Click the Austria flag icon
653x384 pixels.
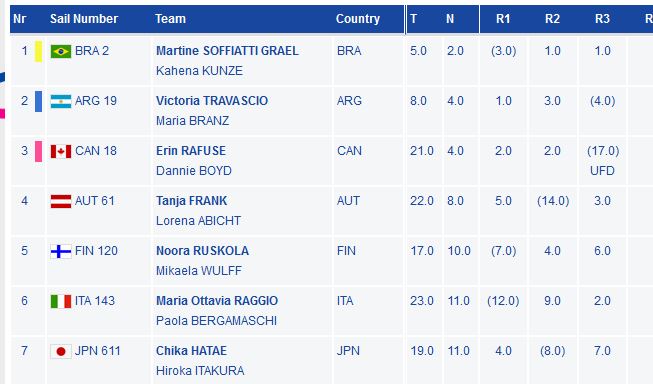coord(61,201)
